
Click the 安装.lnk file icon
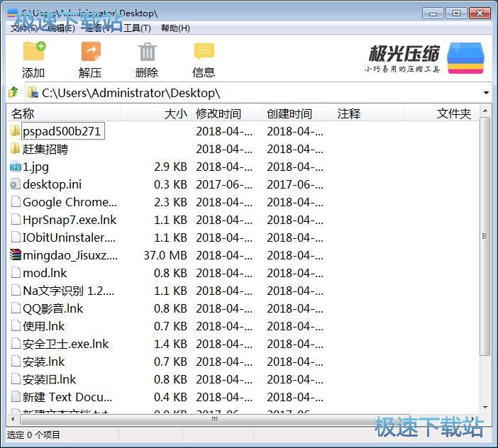16,362
